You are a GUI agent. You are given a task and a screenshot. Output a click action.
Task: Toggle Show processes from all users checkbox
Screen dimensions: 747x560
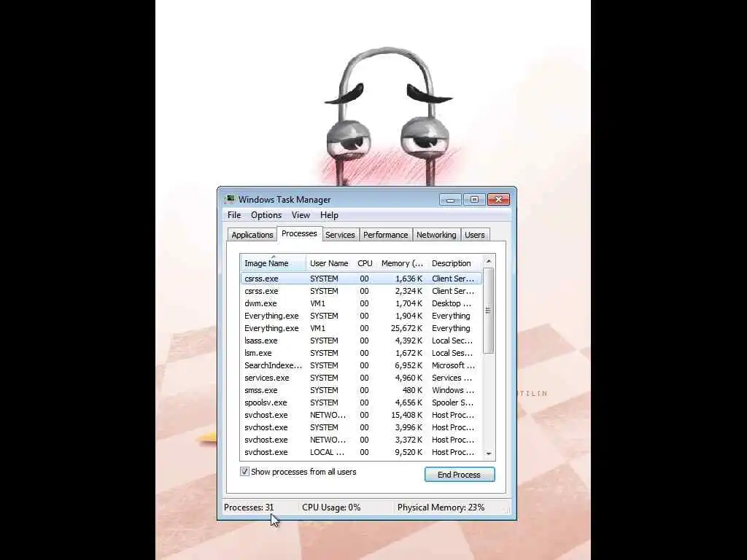pos(244,472)
